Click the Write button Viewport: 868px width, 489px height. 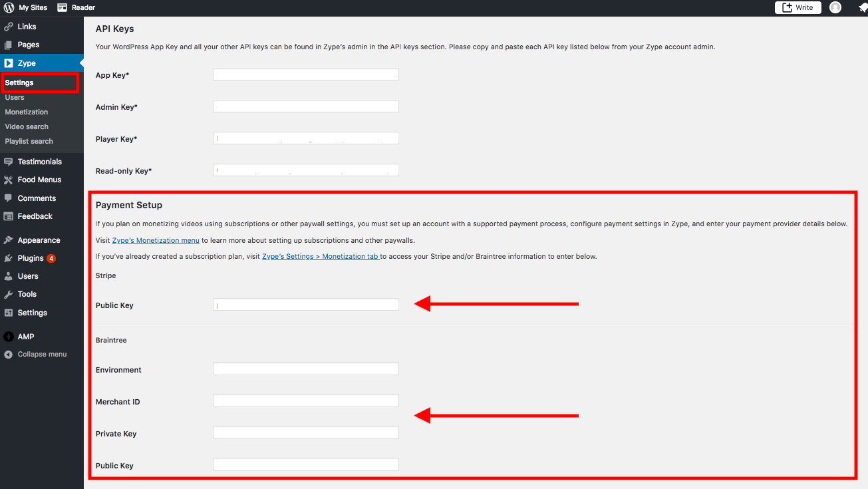coord(797,7)
